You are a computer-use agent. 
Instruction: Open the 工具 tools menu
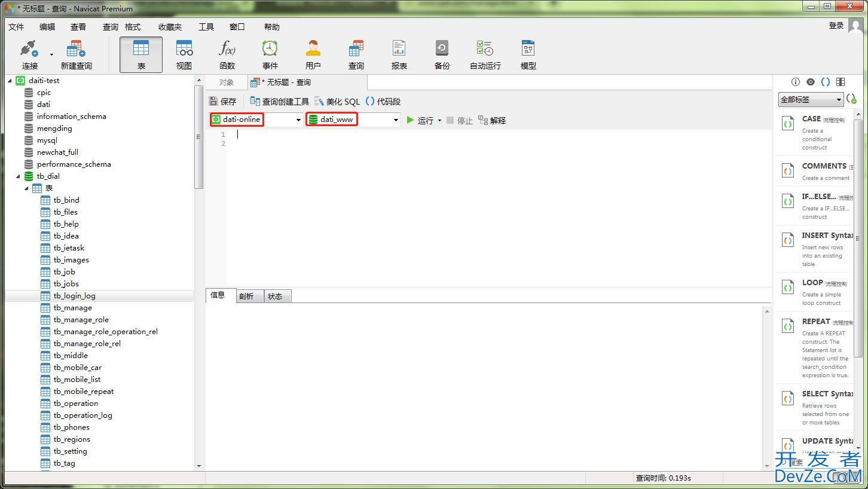point(206,27)
